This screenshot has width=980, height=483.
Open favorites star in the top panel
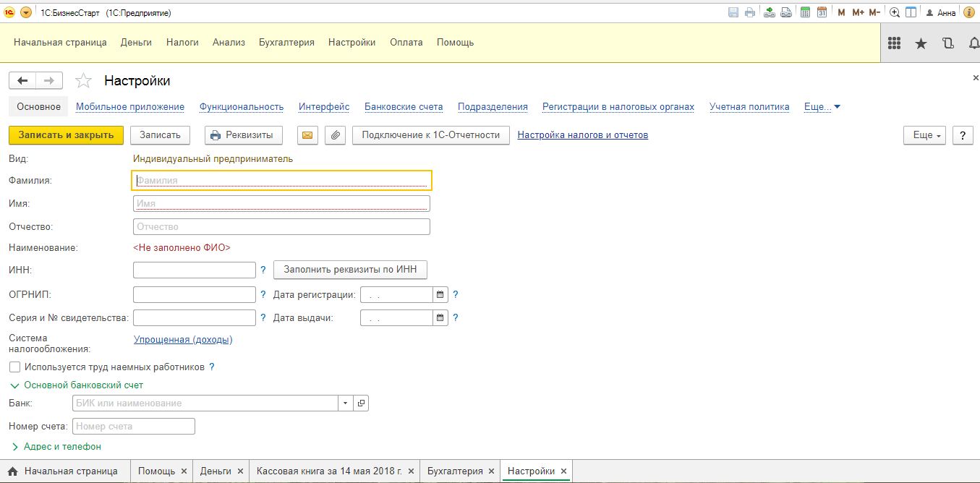pos(921,43)
